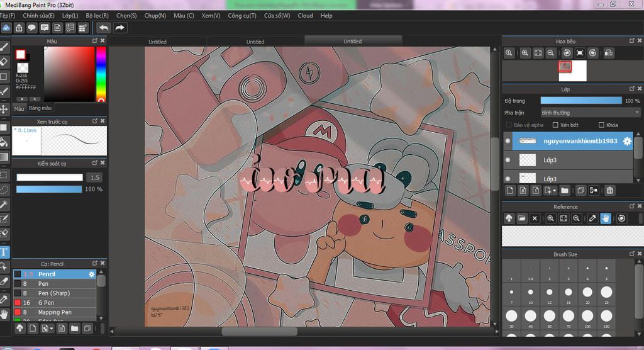Open the Bộ lọc(R) menu
Viewport: 644px width, 350px height.
point(97,15)
